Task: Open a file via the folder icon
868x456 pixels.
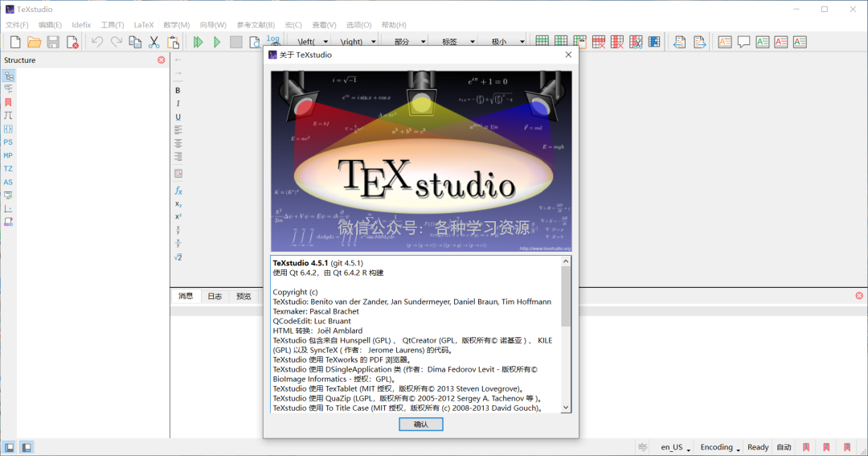Action: click(35, 42)
